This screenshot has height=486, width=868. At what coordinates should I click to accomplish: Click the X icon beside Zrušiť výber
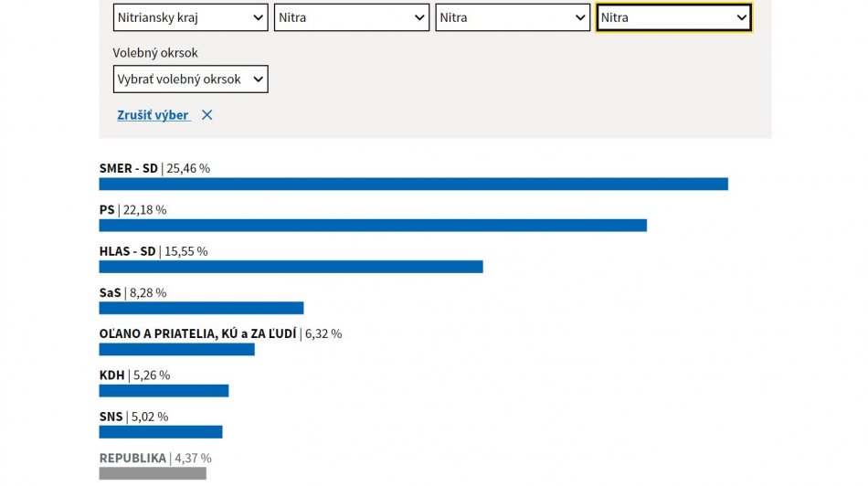pyautogui.click(x=207, y=115)
